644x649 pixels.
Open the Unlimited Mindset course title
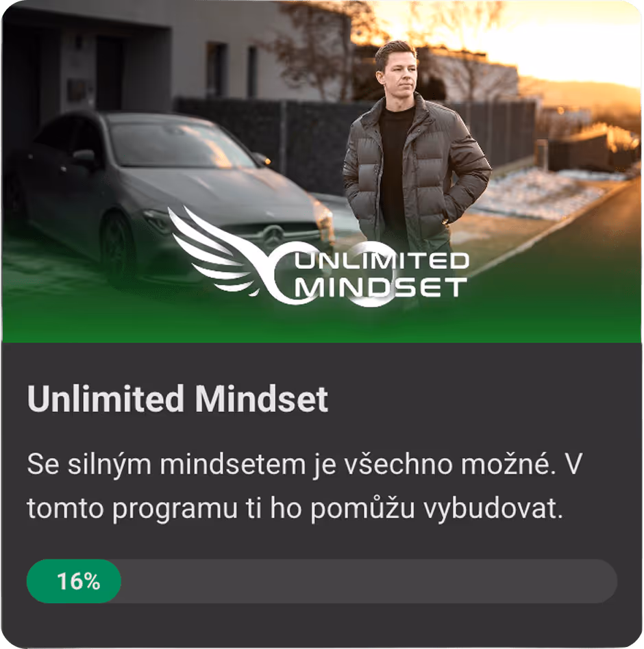coord(177,398)
